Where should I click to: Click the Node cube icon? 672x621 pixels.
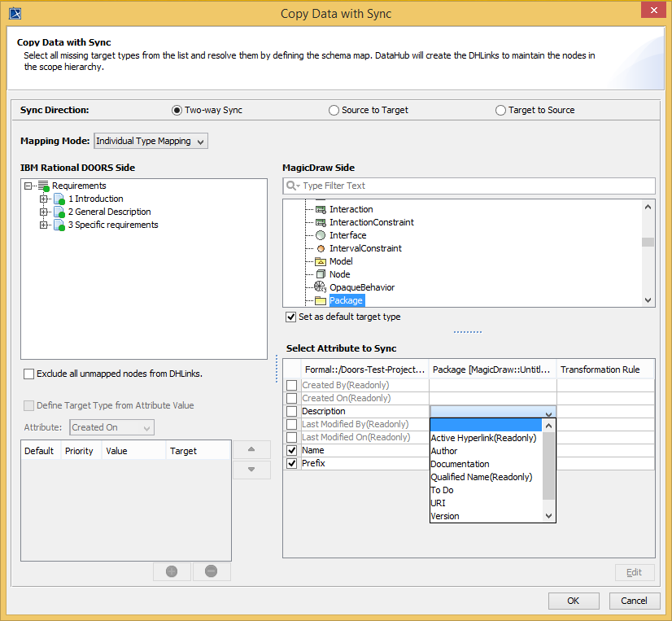click(x=321, y=274)
